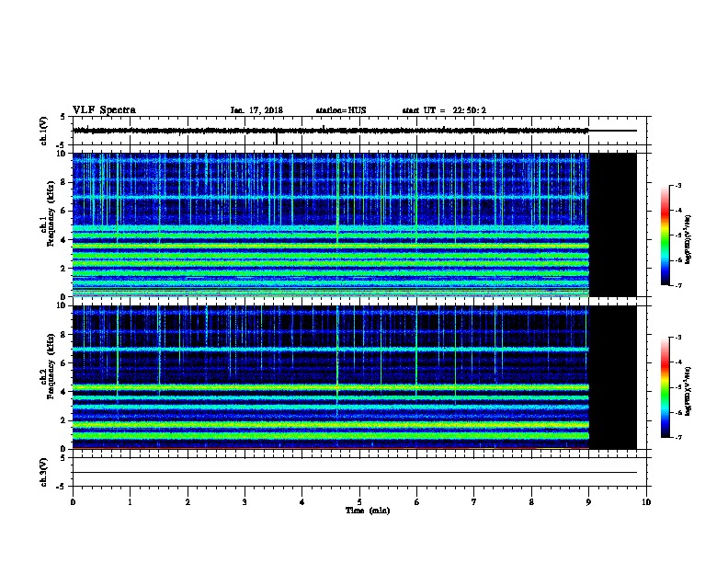The width and height of the screenshot is (728, 563).
Task: Click the "8" kHz tick of ch.1 spectrogram
Action: [64, 182]
